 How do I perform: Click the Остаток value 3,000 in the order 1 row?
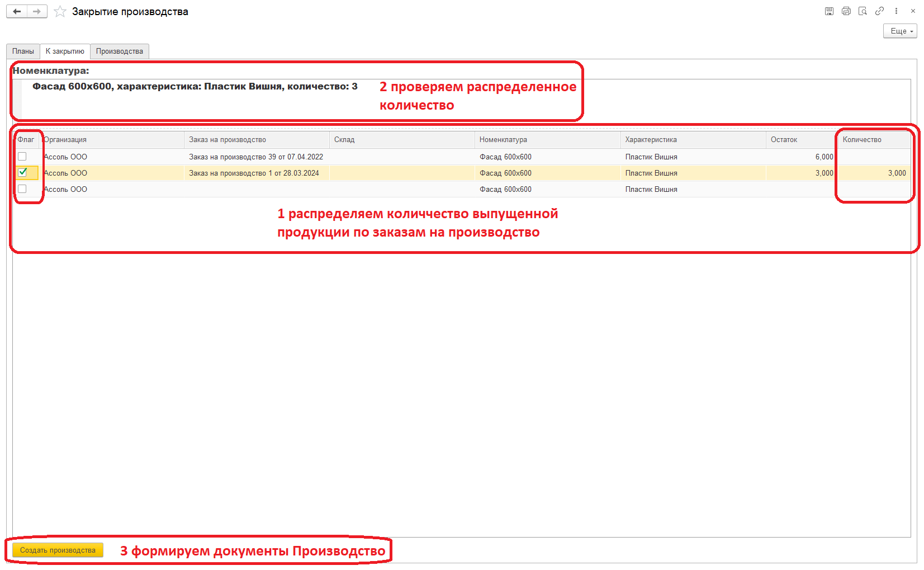tap(824, 173)
